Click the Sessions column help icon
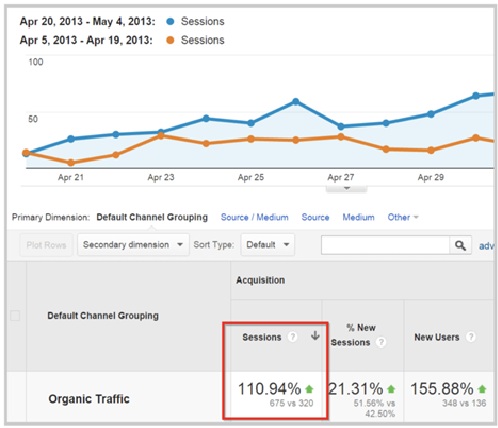The width and height of the screenshot is (498, 428). click(292, 337)
